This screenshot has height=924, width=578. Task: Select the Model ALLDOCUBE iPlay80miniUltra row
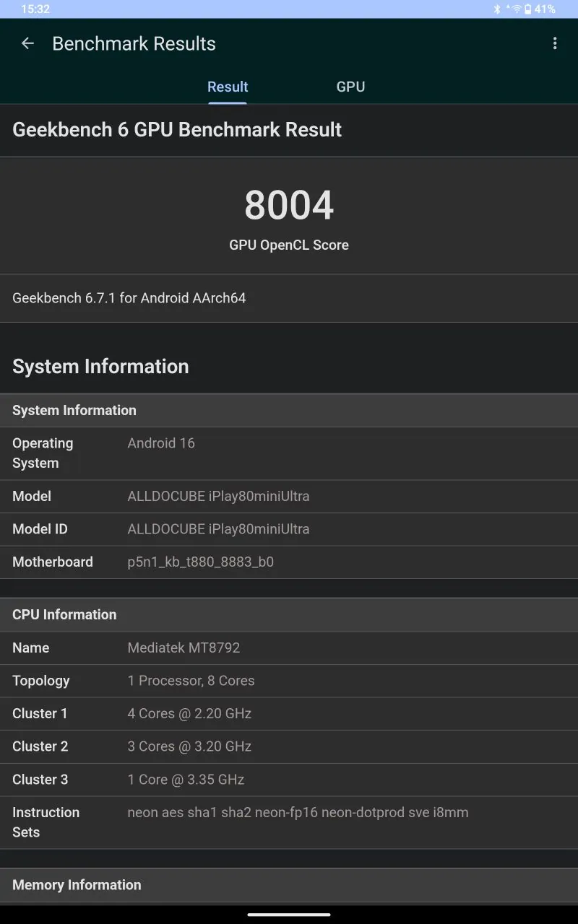pyautogui.click(x=289, y=497)
